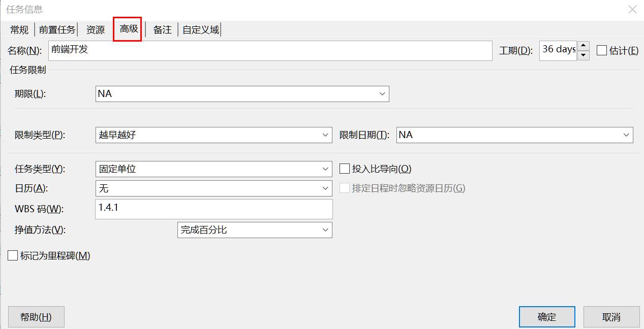Check the 投入比导向 option

[x=344, y=168]
